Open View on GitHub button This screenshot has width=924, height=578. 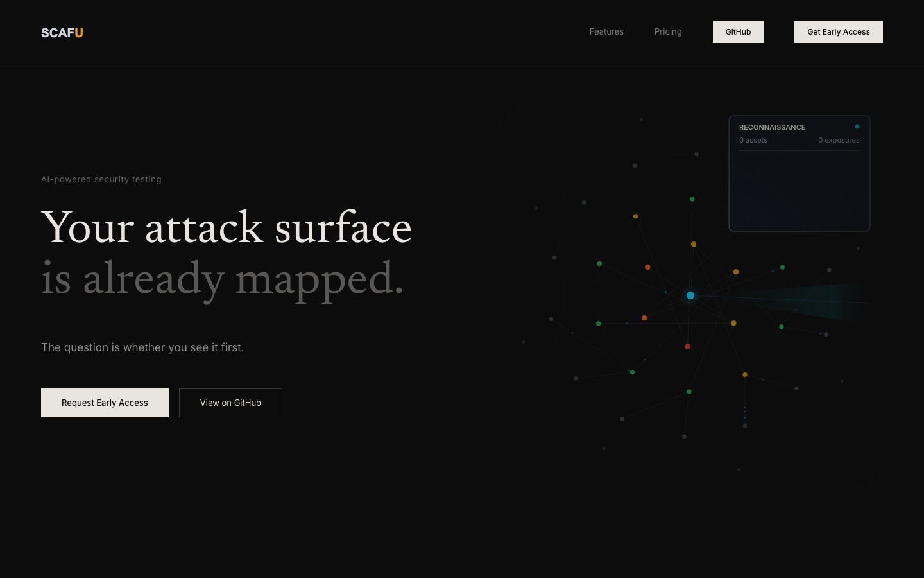[x=230, y=403]
